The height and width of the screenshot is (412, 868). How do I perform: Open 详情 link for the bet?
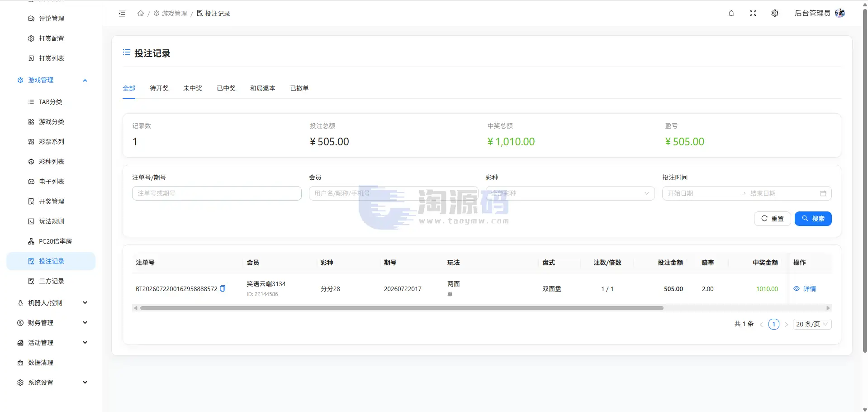[810, 289]
